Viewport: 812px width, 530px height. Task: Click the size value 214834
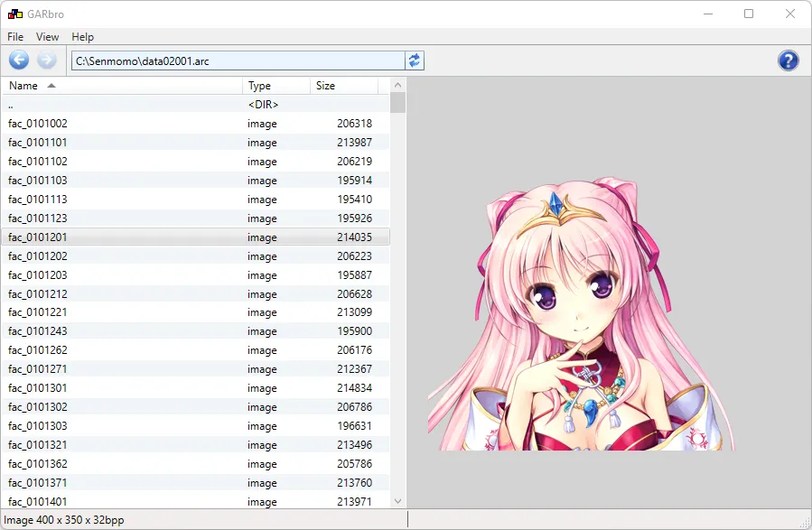tap(354, 388)
